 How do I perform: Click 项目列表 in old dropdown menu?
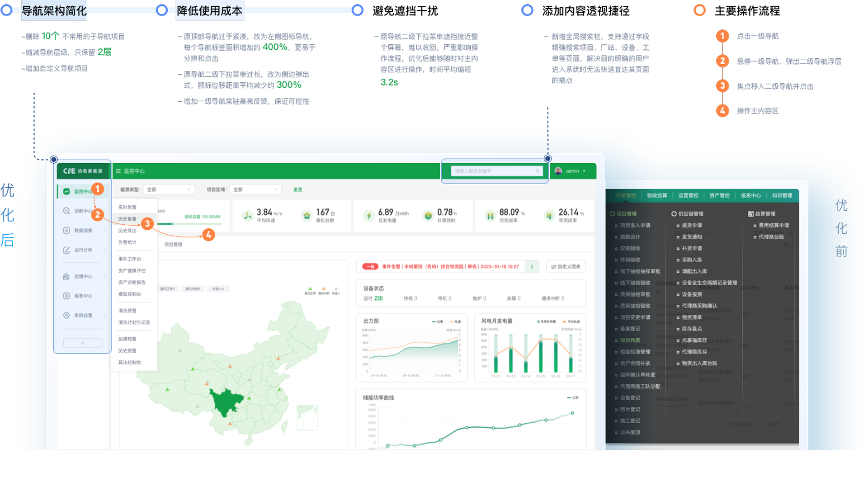tap(630, 340)
